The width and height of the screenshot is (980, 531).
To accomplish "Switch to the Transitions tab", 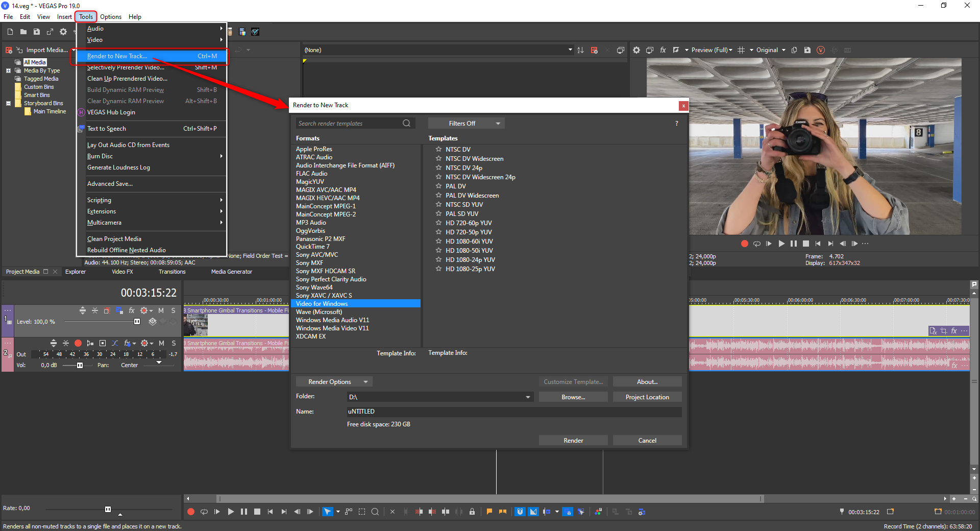I will tap(172, 272).
